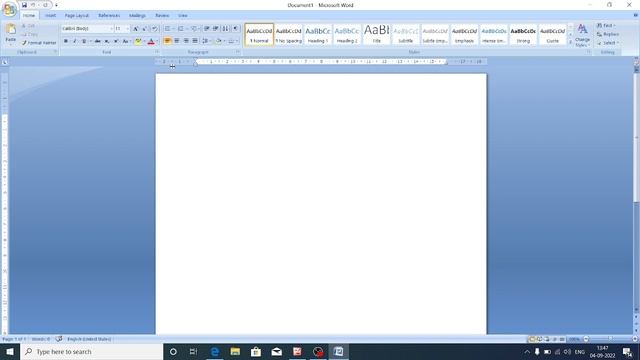Viewport: 640px width, 360px height.
Task: Save document using Quick Access icon
Action: (x=24, y=5)
